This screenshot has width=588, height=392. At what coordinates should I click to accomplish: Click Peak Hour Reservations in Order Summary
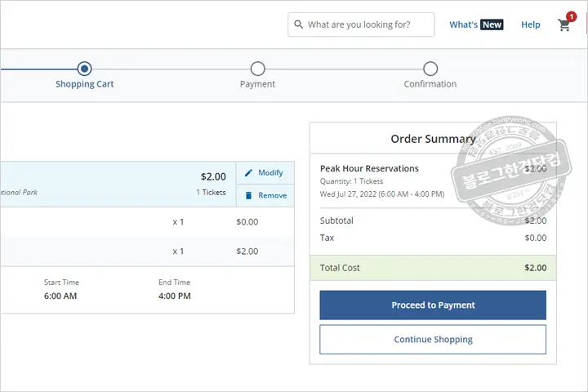[x=369, y=168]
